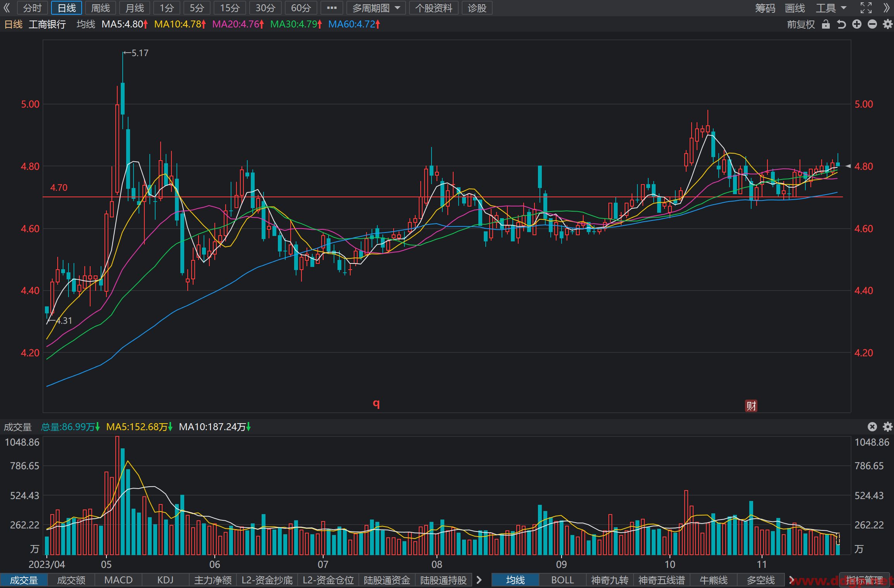This screenshot has width=894, height=588.
Task: Lock the price adjustment setting
Action: coord(826,24)
